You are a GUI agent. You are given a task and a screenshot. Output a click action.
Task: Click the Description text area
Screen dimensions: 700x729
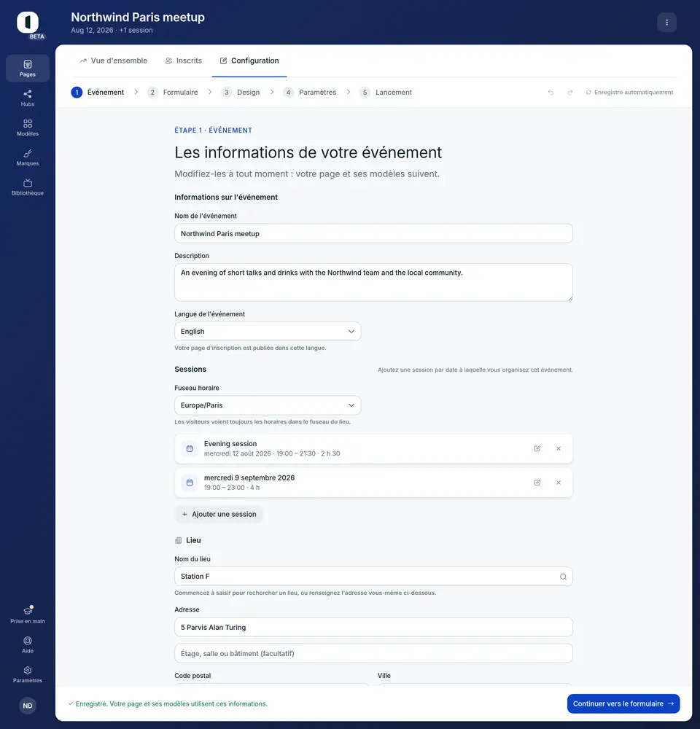point(373,282)
